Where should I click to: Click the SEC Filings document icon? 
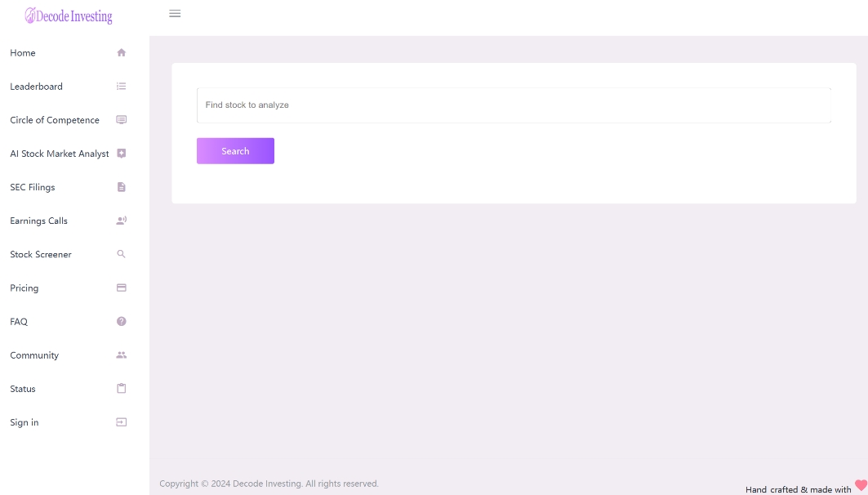[x=122, y=187]
